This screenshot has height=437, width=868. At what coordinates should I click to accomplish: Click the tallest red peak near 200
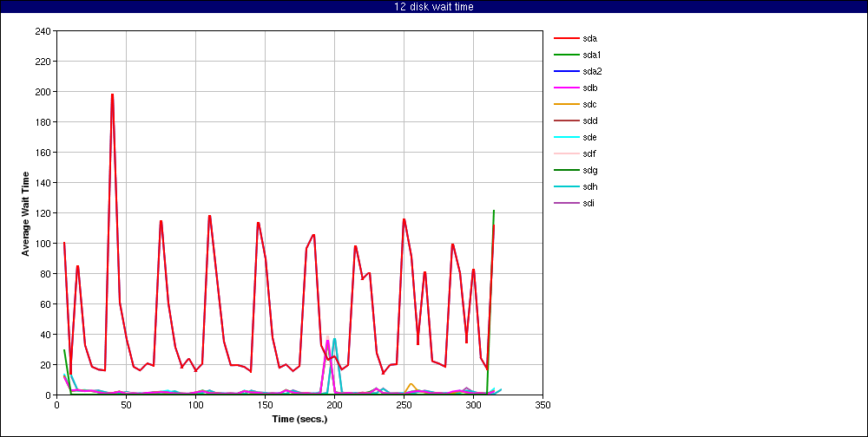point(112,95)
